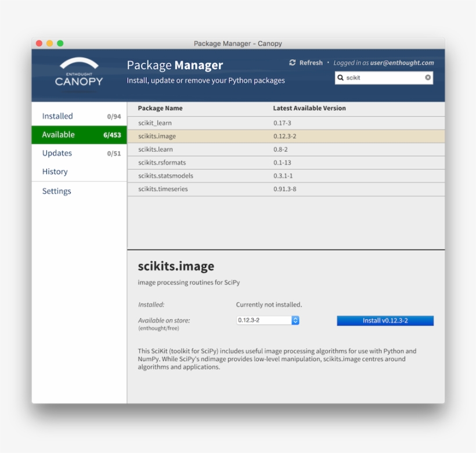The width and height of the screenshot is (476, 453).
Task: Sort by Package Name column header
Action: [x=160, y=108]
